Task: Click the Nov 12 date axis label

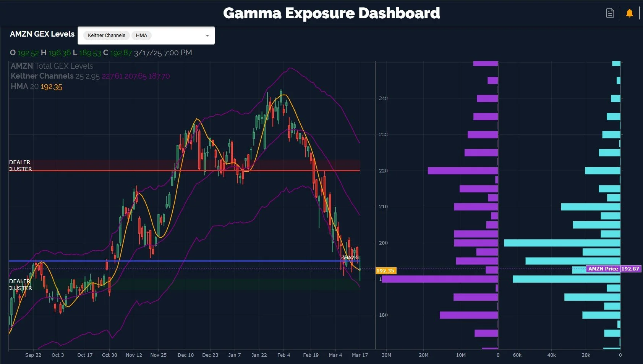Action: [134, 355]
